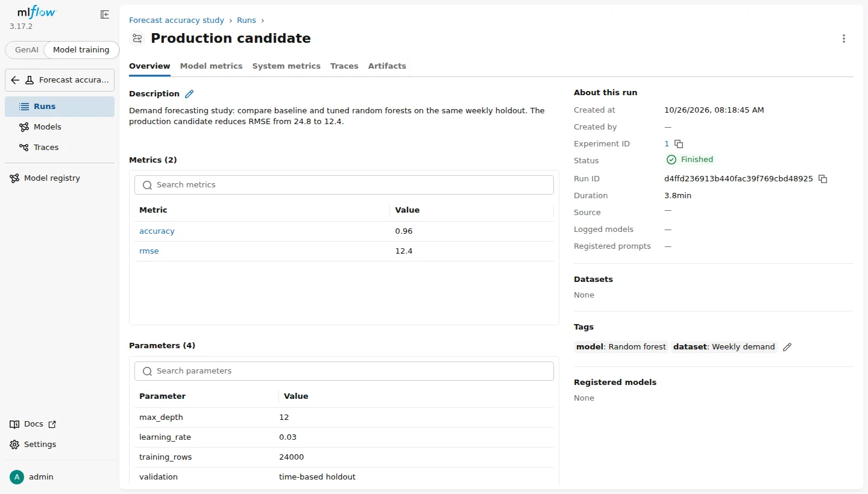The width and height of the screenshot is (868, 494).
Task: Open the Runs breadcrumb link
Action: (247, 20)
